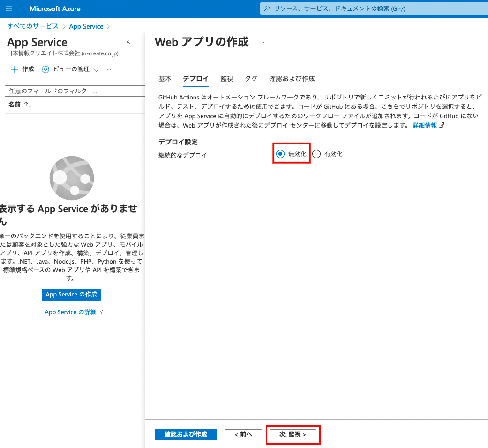This screenshot has height=448, width=488.
Task: Click the Microsoft Azure home title
Action: (55, 9)
